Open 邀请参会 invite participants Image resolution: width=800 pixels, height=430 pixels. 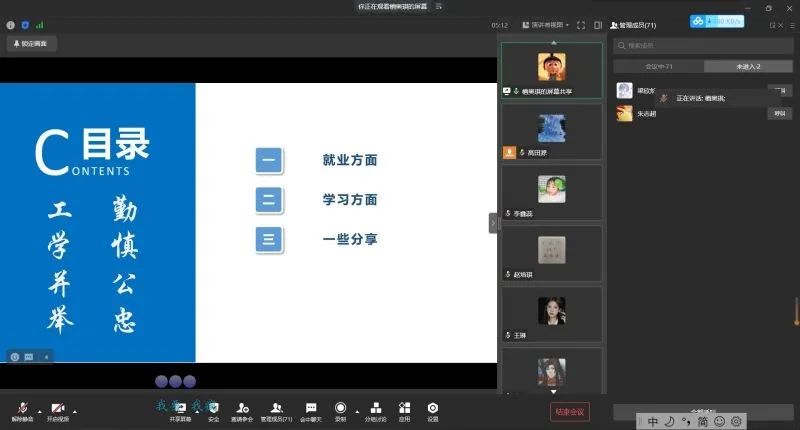point(242,410)
